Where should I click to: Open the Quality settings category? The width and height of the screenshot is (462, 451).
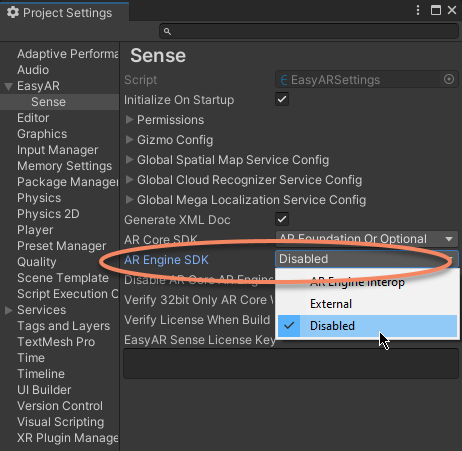pyautogui.click(x=37, y=262)
